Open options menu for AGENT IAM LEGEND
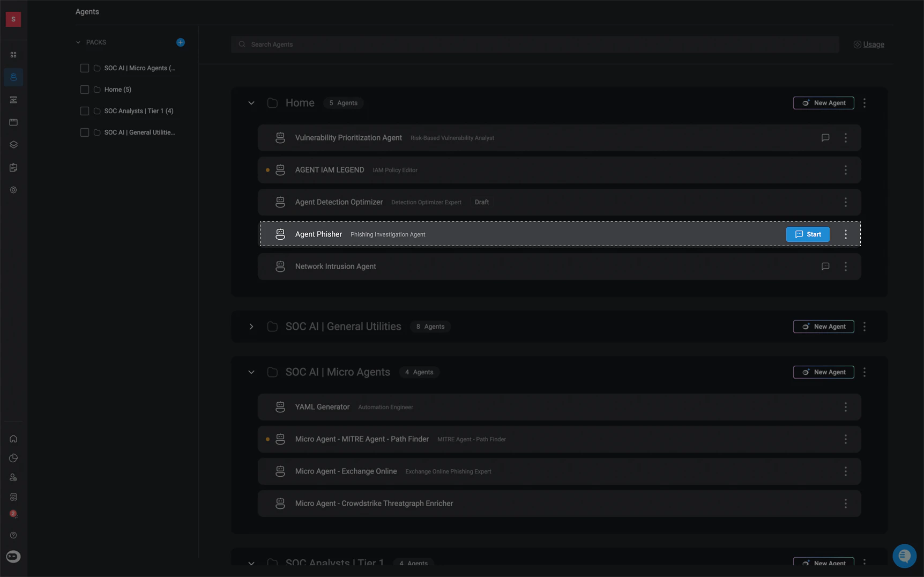 (x=846, y=170)
